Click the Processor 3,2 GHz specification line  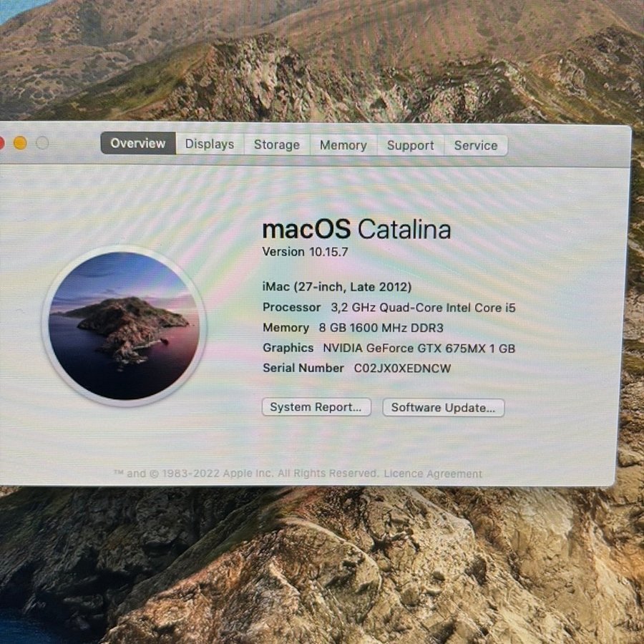[x=389, y=308]
